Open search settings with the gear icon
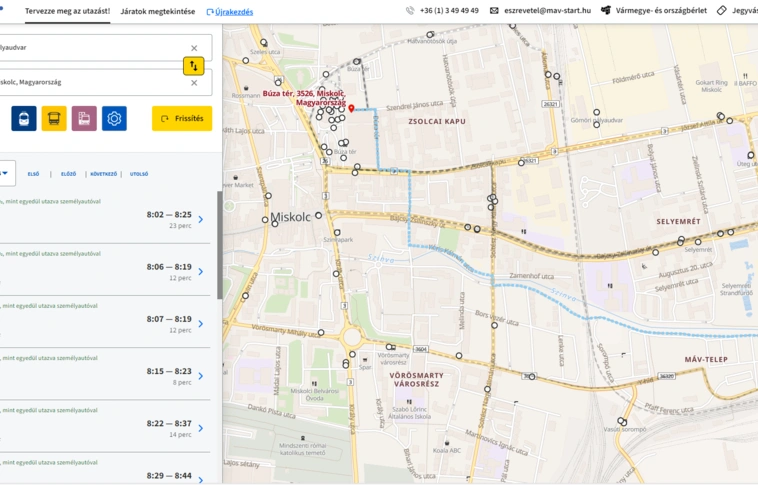Image resolution: width=758 pixels, height=485 pixels. coord(115,119)
